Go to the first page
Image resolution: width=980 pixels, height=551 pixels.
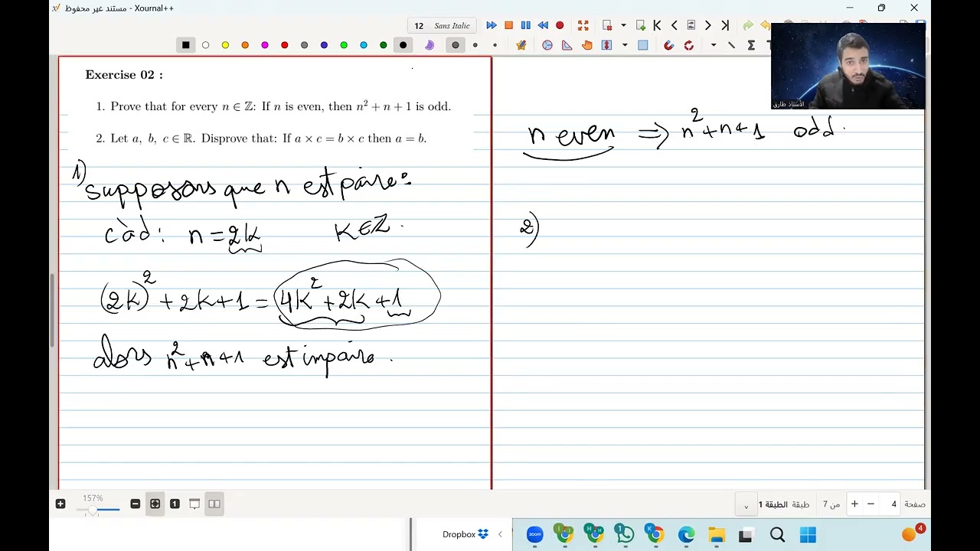click(x=657, y=25)
